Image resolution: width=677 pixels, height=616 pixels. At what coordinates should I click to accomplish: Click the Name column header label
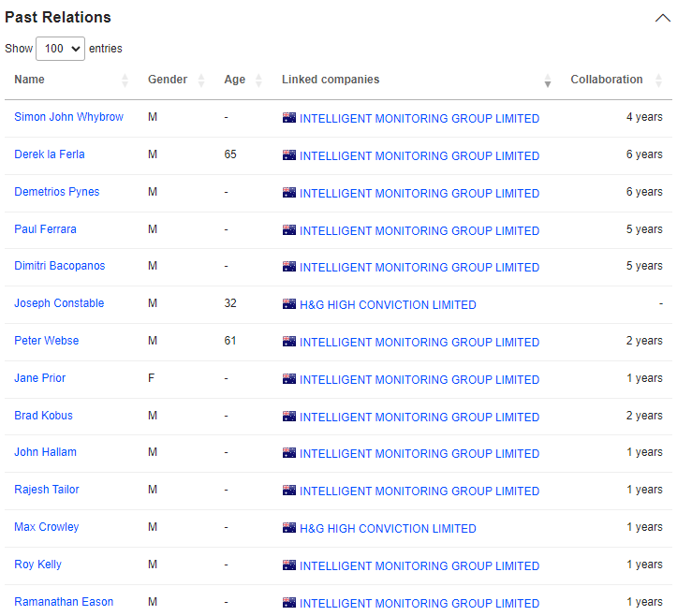coord(29,80)
